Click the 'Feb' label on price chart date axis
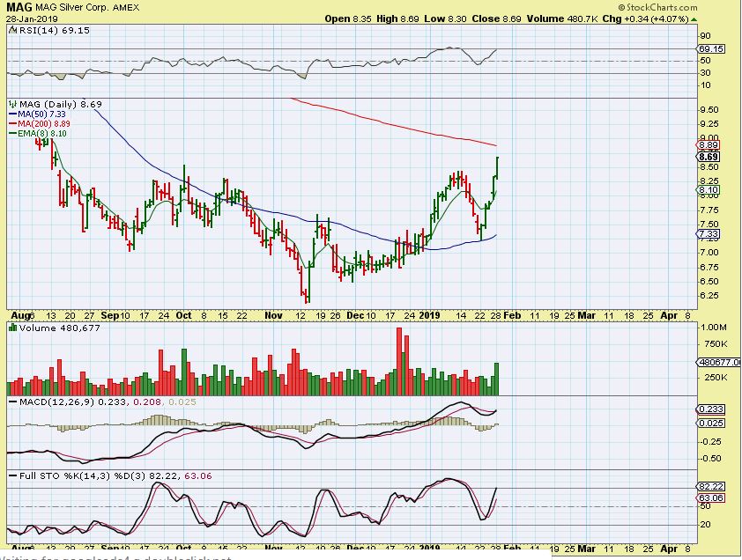The width and height of the screenshot is (742, 560). pyautogui.click(x=512, y=315)
